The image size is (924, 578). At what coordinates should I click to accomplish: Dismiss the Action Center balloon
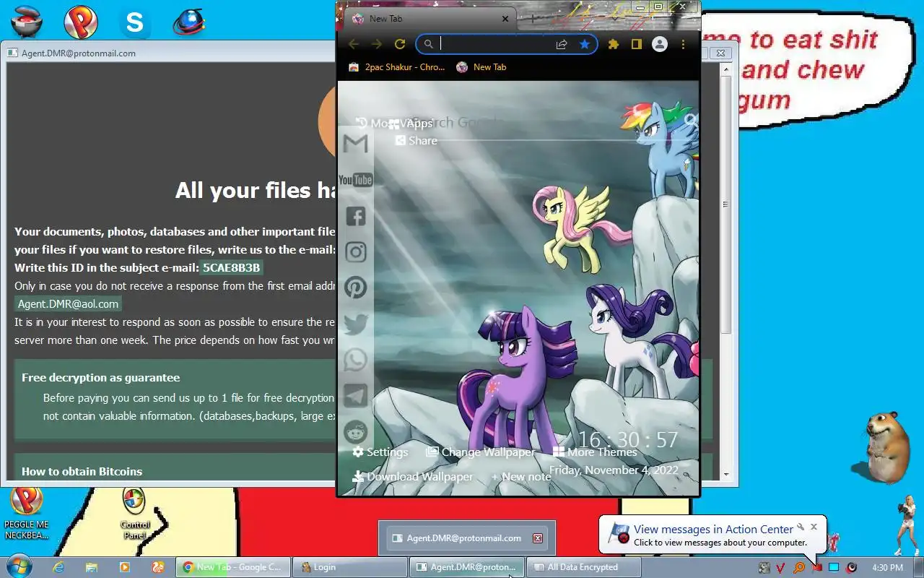point(814,527)
